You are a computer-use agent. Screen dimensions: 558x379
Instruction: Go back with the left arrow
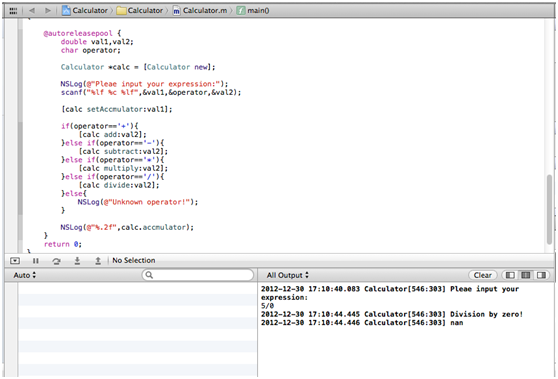tap(32, 11)
